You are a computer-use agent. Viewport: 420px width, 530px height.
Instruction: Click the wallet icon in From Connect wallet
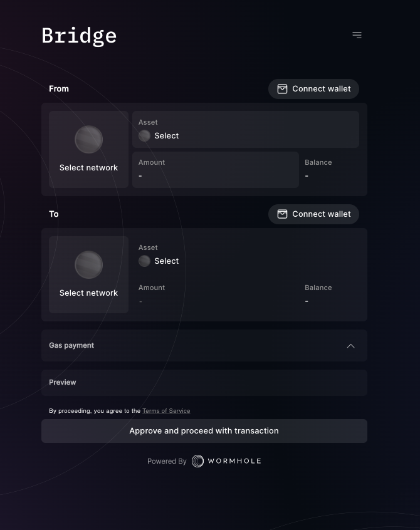coord(282,88)
